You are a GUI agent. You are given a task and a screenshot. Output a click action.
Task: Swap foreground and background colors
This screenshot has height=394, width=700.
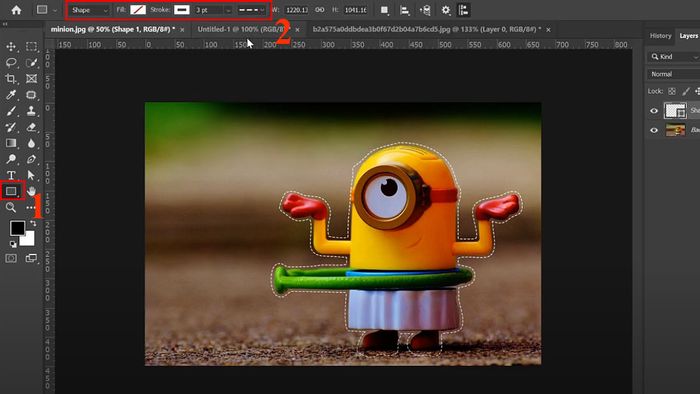[33, 223]
